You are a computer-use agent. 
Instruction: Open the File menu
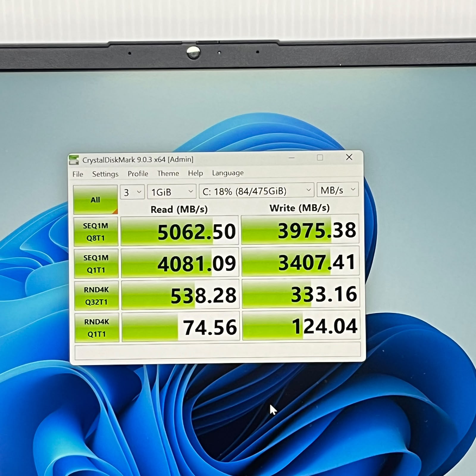(78, 174)
